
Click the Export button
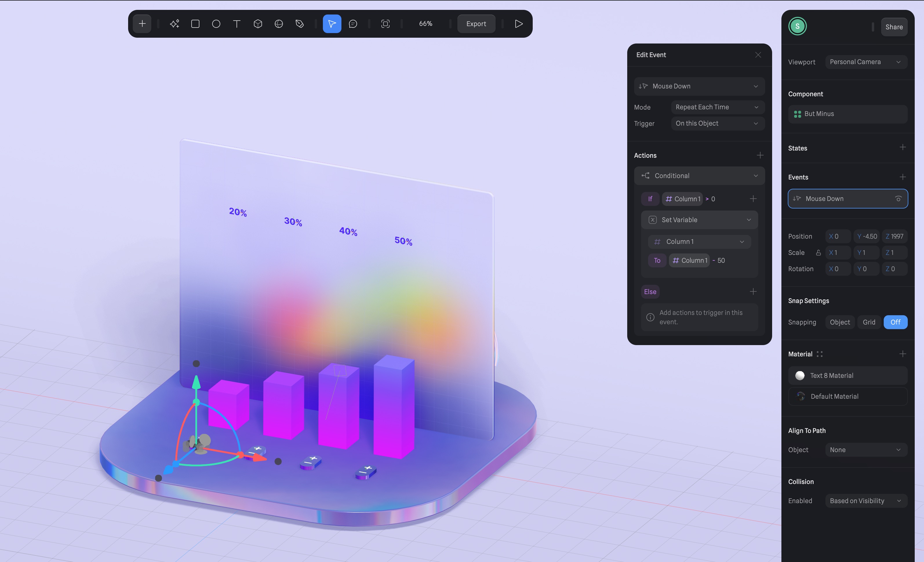(476, 24)
